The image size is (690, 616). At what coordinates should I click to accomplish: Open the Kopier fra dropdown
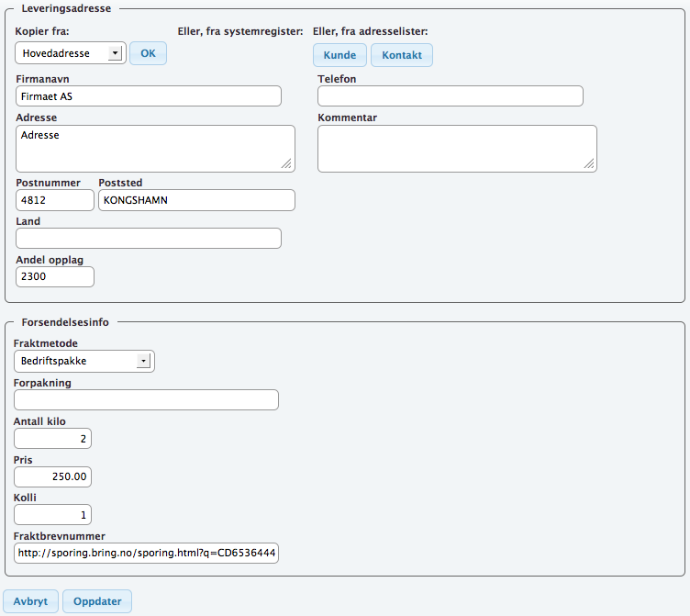click(71, 53)
